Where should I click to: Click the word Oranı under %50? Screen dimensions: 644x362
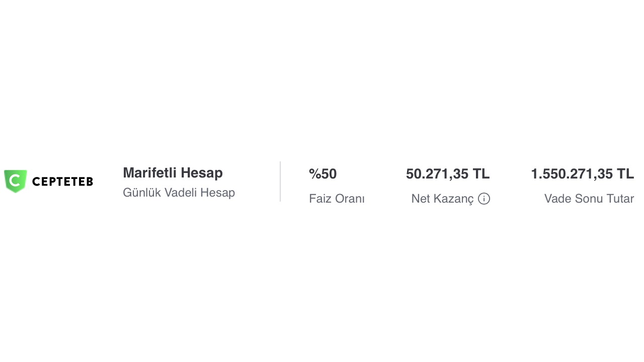351,199
